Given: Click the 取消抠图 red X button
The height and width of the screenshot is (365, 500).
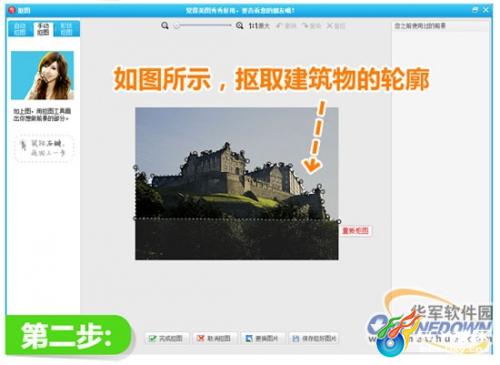Looking at the screenshot, I should point(215,338).
